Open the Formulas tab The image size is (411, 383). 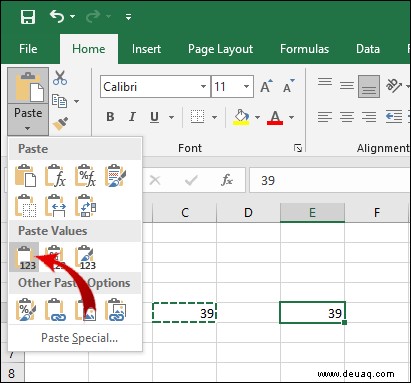click(x=304, y=49)
